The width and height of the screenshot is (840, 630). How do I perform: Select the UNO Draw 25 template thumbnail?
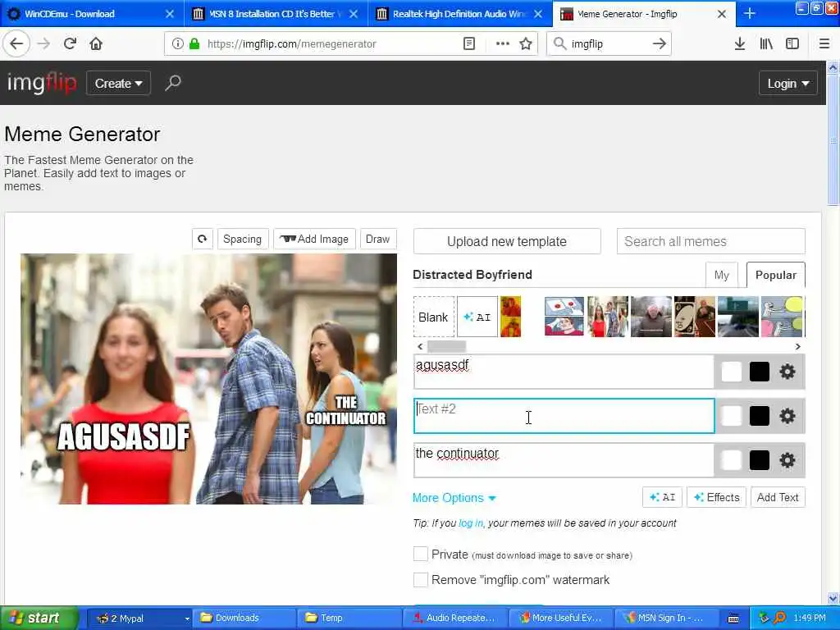694,317
